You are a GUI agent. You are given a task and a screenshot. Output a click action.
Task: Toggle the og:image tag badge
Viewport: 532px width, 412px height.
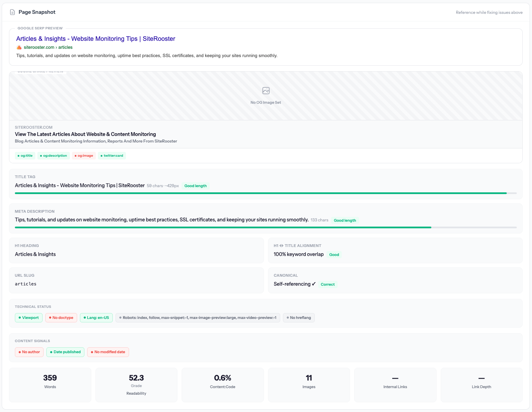pos(84,155)
